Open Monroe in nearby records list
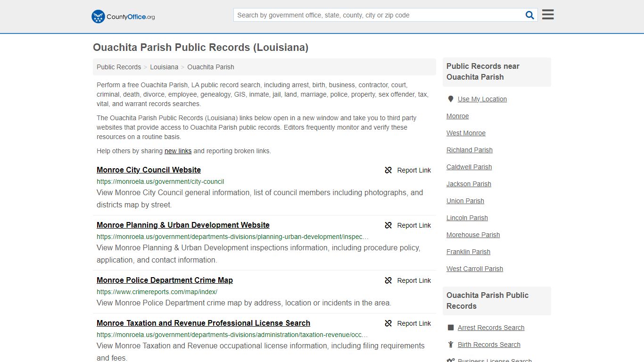This screenshot has width=644, height=362. point(458,116)
